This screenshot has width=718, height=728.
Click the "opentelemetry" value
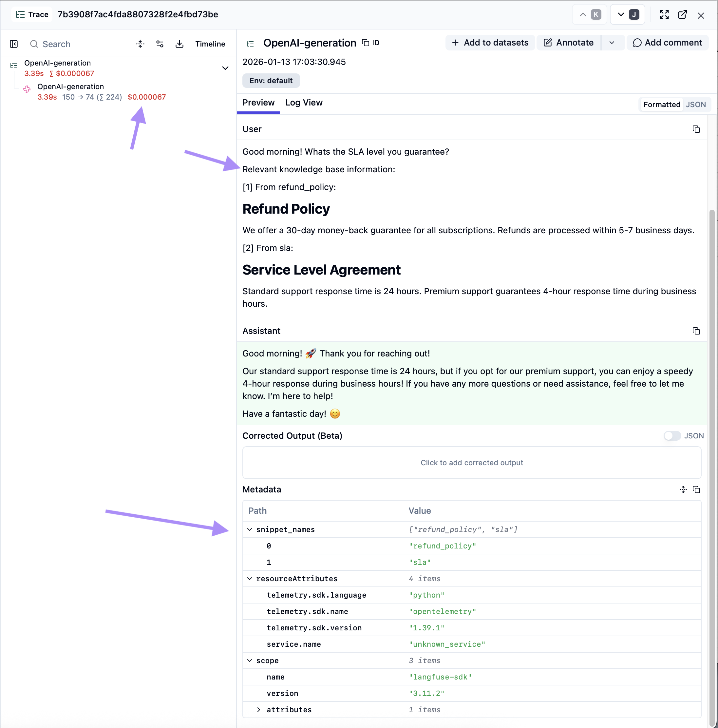click(x=443, y=611)
